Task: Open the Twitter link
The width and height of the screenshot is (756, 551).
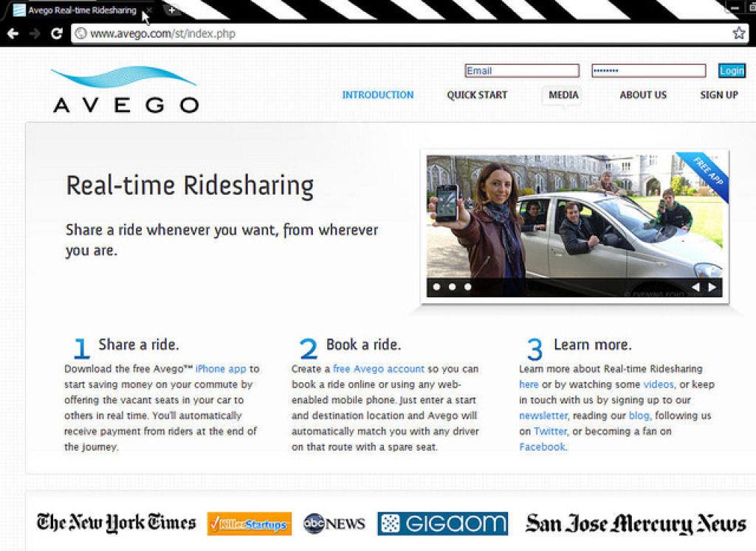Action: tap(550, 431)
